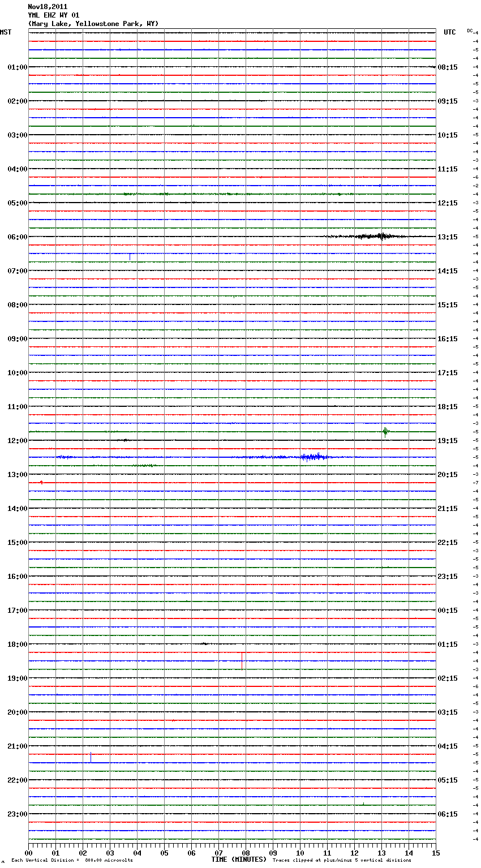The image size is (481, 868).
Task: Click the 08:15 UTC time label
Action: pos(448,67)
